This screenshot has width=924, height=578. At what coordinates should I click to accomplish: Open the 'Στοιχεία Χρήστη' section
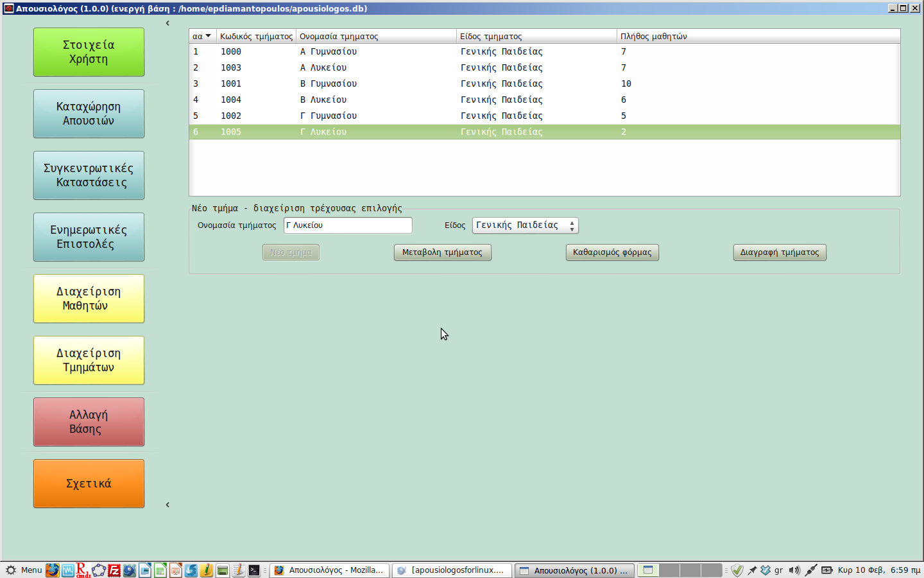pyautogui.click(x=89, y=52)
